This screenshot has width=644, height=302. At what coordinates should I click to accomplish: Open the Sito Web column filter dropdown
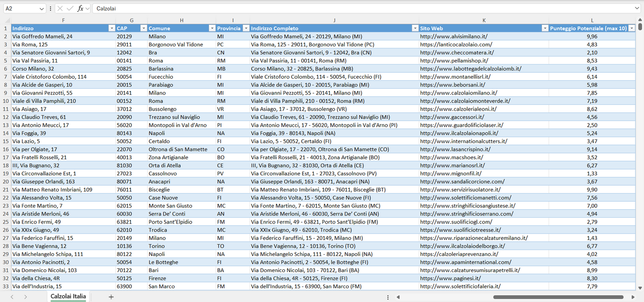(545, 28)
